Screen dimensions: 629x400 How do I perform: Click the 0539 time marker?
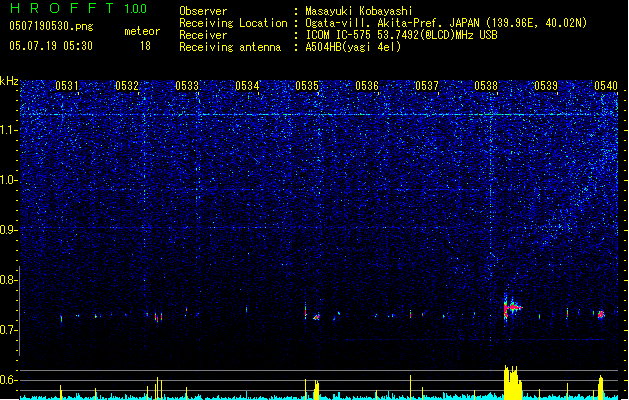(x=546, y=86)
